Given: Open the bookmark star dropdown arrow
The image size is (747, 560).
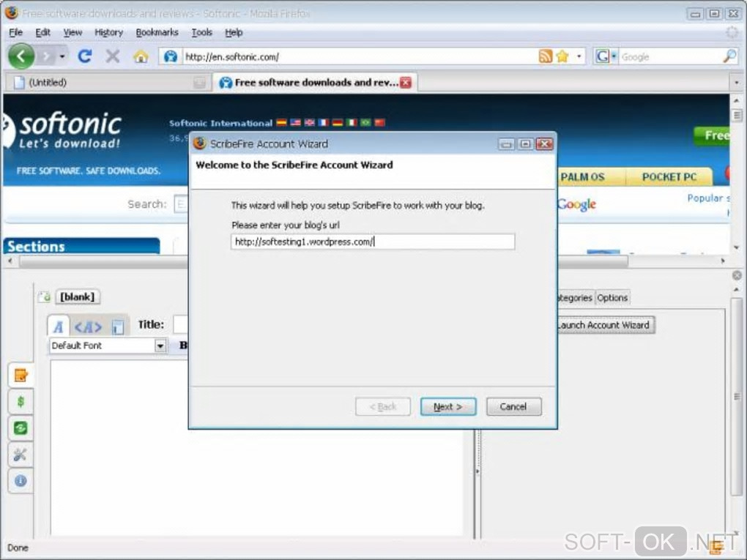Looking at the screenshot, I should click(x=579, y=56).
